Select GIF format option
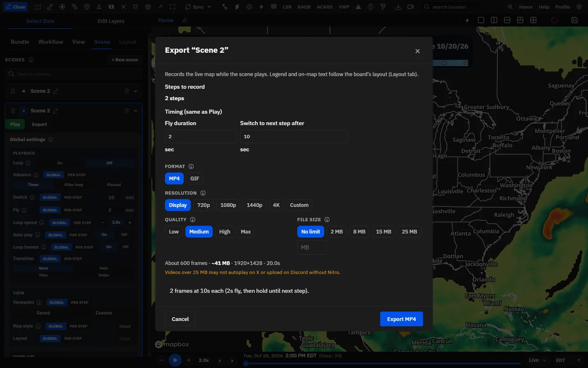The height and width of the screenshot is (368, 588). click(195, 178)
